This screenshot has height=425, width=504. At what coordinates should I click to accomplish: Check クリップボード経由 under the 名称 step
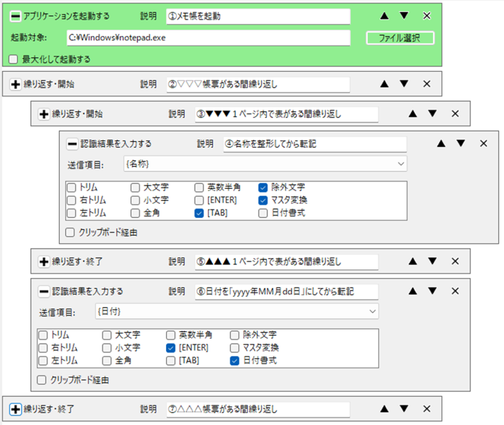[70, 233]
